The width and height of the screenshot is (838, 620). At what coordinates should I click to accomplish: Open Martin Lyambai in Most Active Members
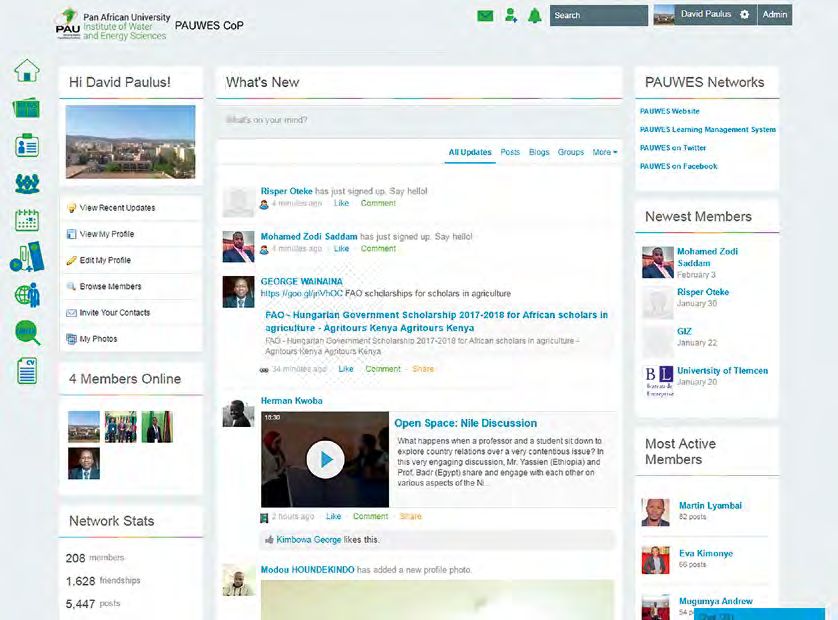coord(710,506)
